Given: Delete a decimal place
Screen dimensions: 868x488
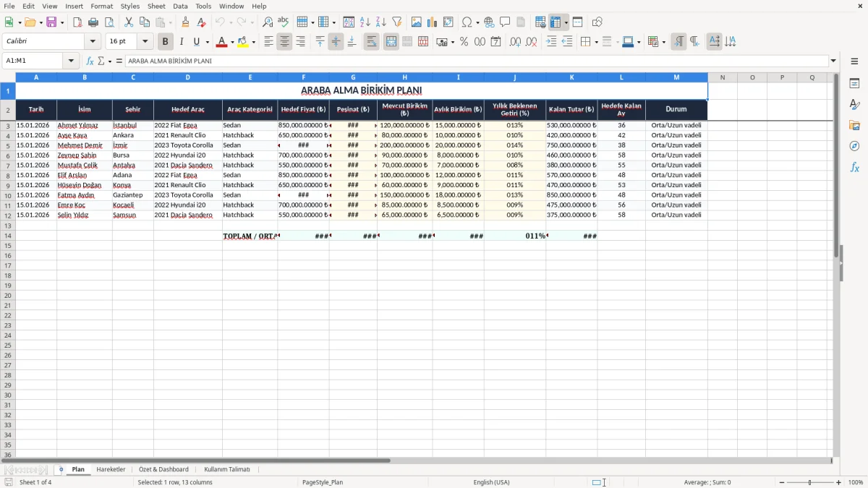Looking at the screenshot, I should [531, 42].
